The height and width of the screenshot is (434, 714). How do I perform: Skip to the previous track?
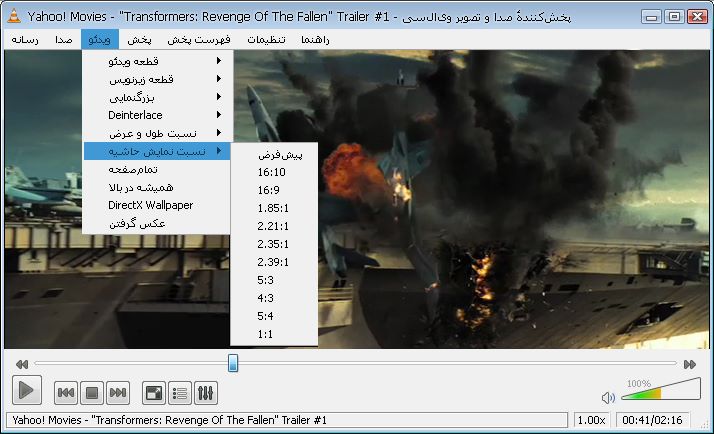(66, 393)
